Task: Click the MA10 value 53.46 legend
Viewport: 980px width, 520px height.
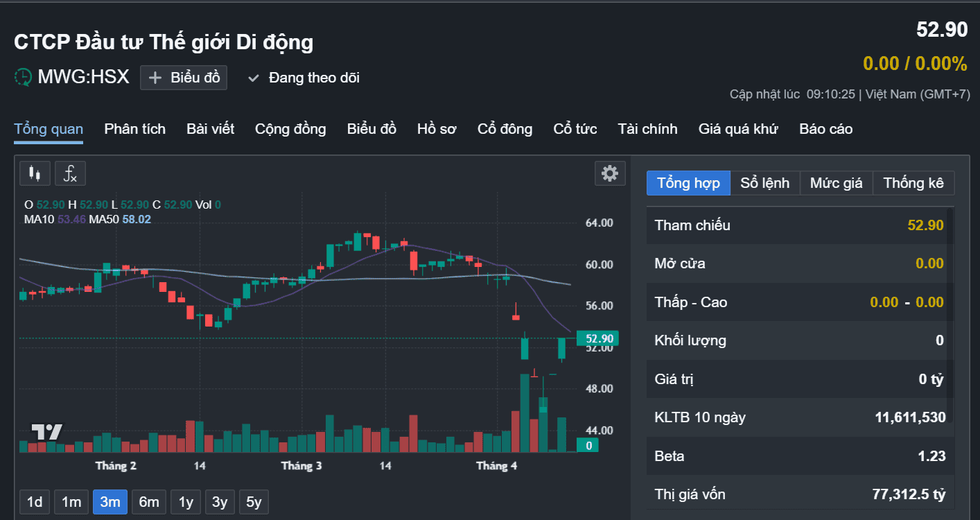Action: click(x=71, y=219)
